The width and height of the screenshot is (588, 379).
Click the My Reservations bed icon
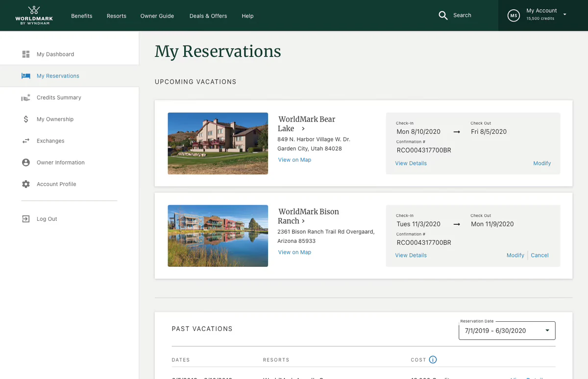pos(26,76)
